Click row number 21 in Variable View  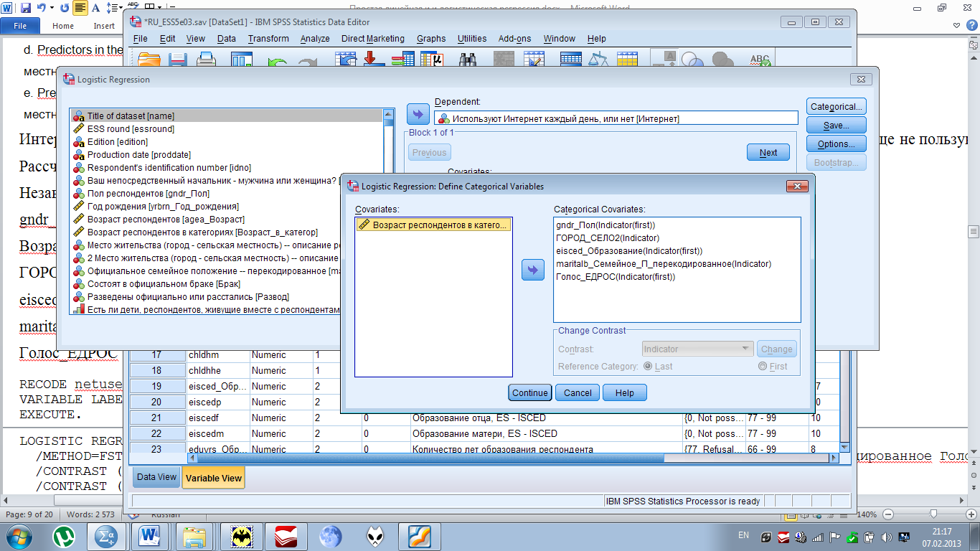(156, 418)
